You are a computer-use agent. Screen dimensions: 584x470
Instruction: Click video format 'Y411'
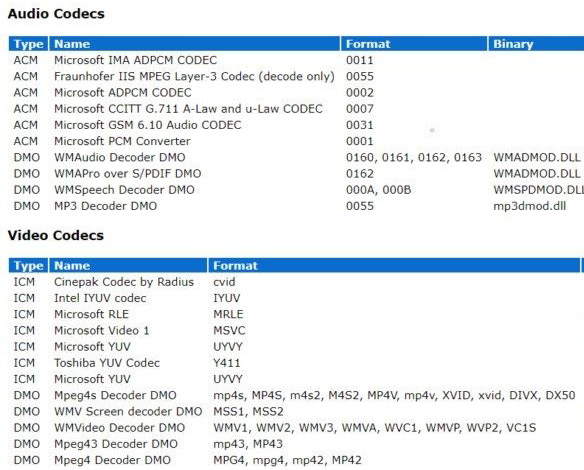point(226,363)
